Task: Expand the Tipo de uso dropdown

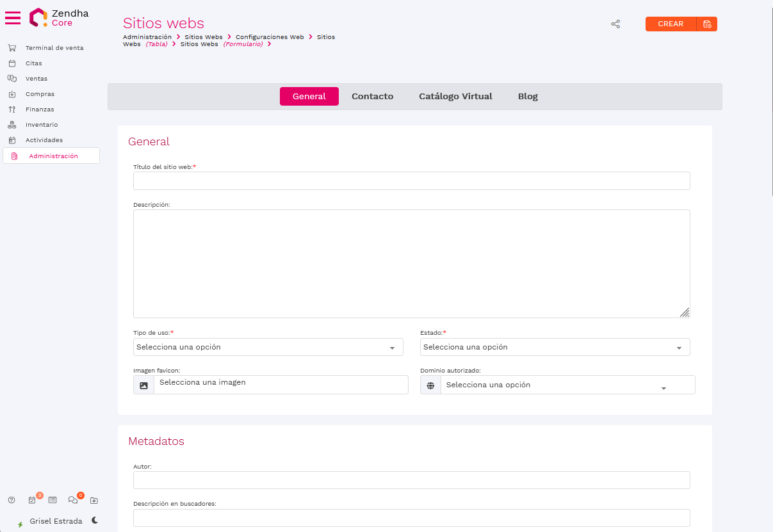Action: coord(268,347)
